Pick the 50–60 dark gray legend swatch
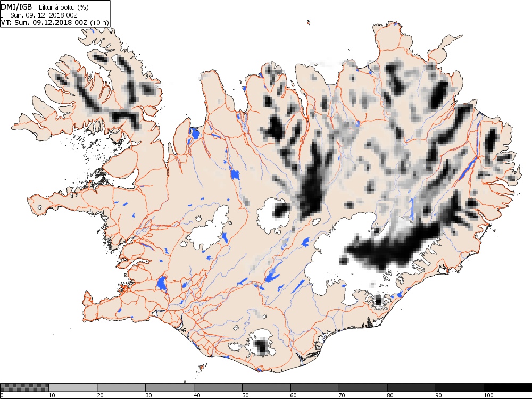Screen dimensions: 532x399 coord(267,387)
